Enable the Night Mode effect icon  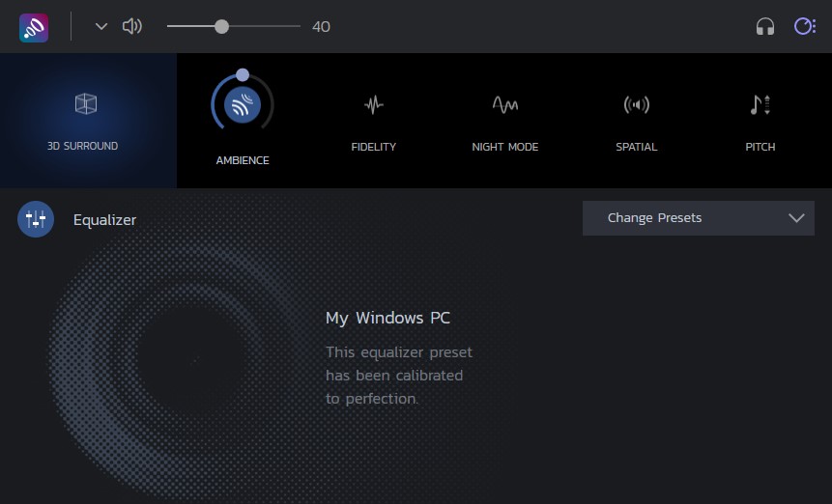(x=504, y=104)
